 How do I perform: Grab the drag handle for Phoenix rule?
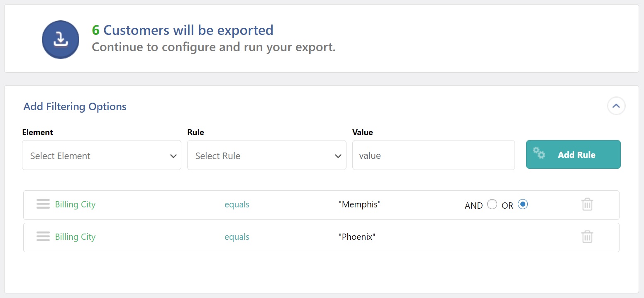click(x=43, y=236)
